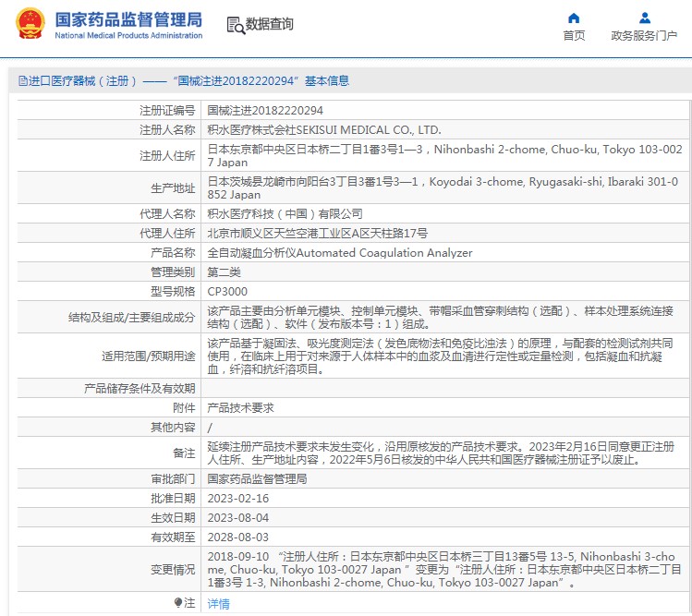Click approval date 2023-02-16
692x616 pixels.
tap(238, 498)
